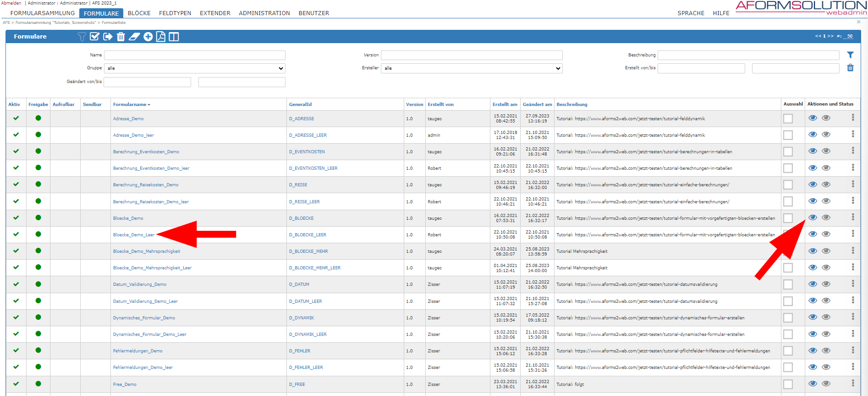868x396 pixels.
Task: Click into the Name filter field
Action: click(195, 55)
